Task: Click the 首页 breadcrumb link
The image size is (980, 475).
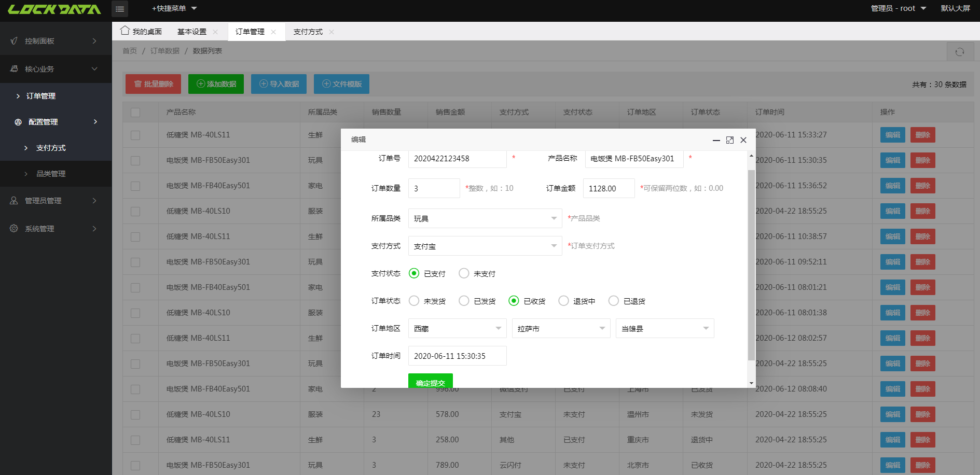Action: click(x=130, y=51)
